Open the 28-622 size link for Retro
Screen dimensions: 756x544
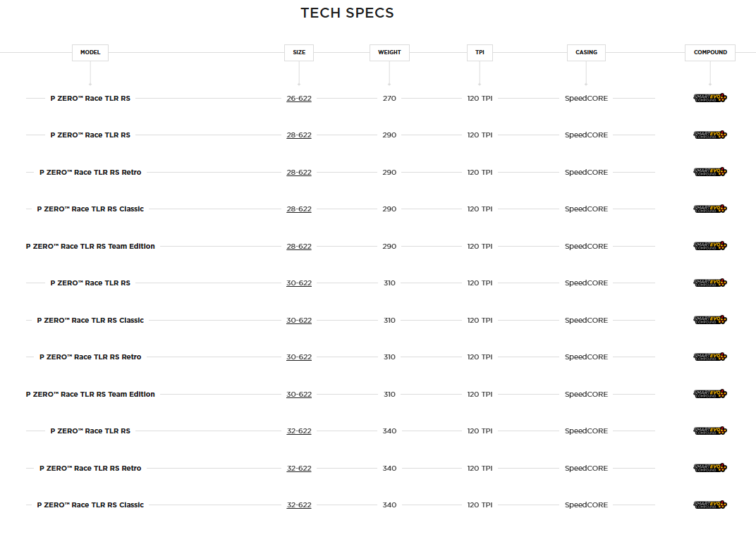299,173
